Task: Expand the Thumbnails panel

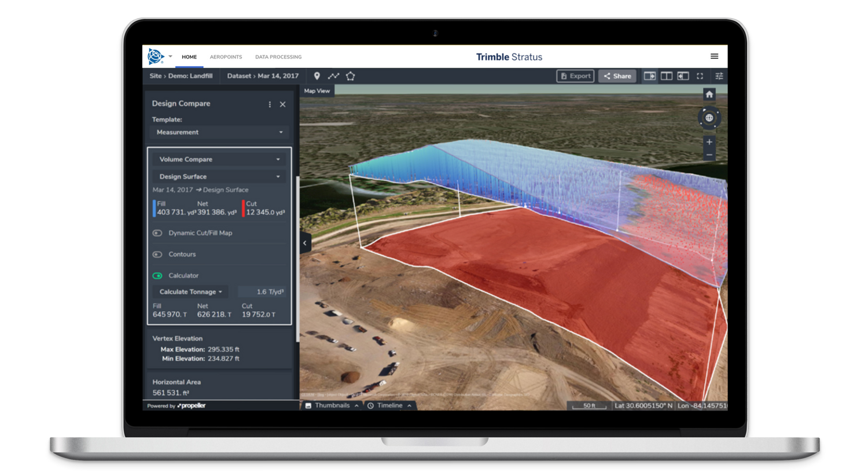Action: [x=332, y=405]
